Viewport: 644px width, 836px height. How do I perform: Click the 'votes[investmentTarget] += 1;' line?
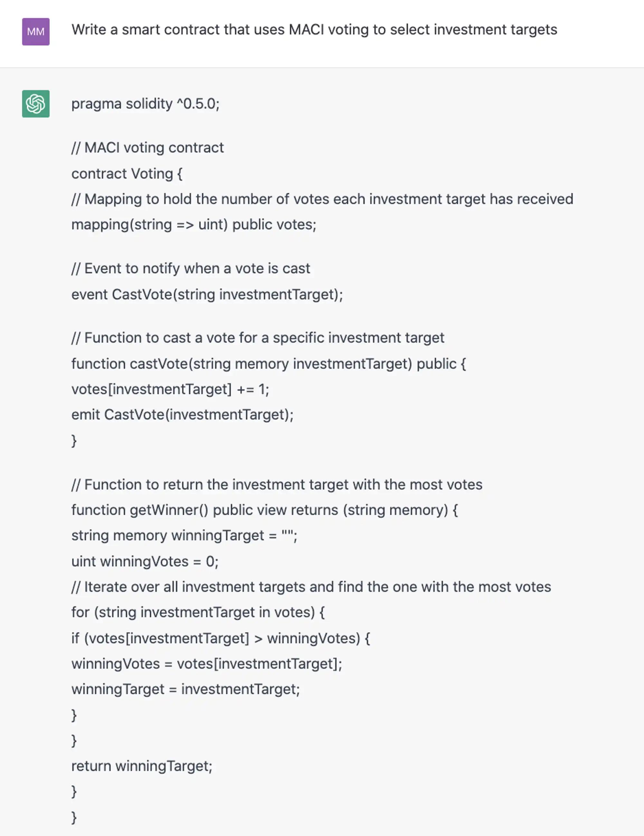[170, 389]
